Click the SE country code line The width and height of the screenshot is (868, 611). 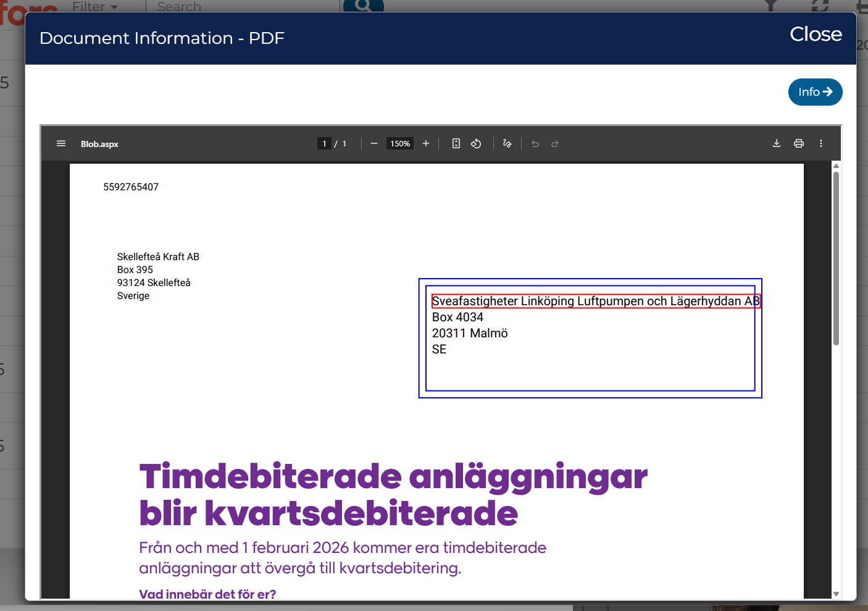[439, 349]
